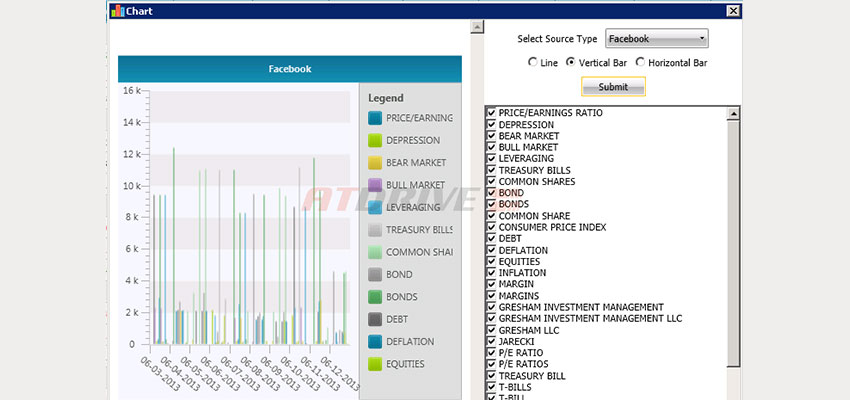Click the Legend heading text
850x400 pixels.
pos(386,98)
